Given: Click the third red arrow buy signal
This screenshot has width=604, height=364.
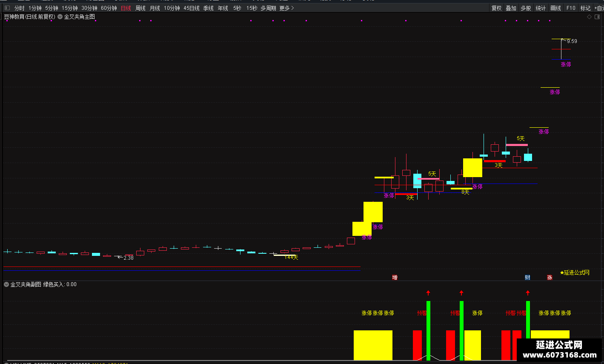Looking at the screenshot, I should coord(528,293).
